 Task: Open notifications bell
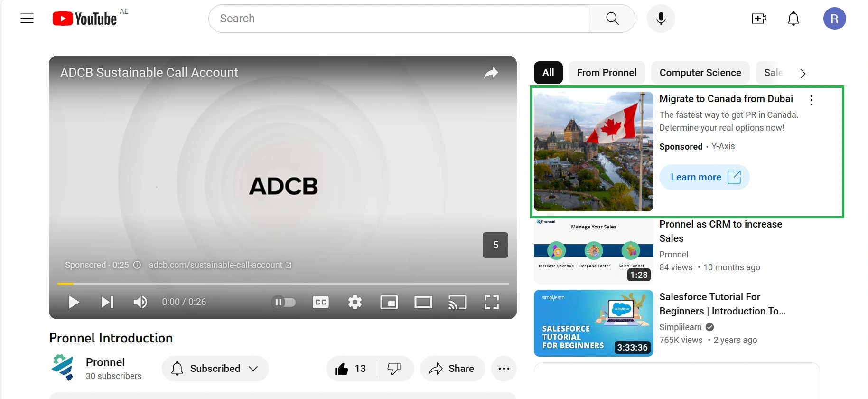point(793,19)
